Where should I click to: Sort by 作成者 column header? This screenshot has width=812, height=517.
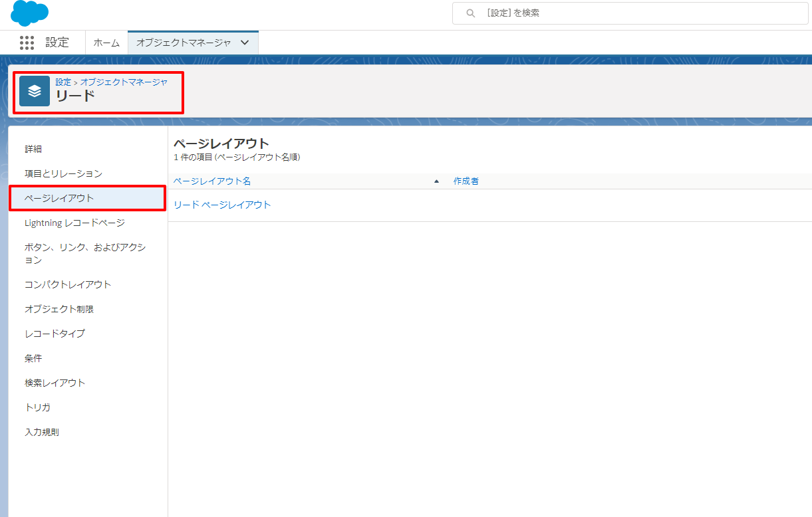pos(466,181)
